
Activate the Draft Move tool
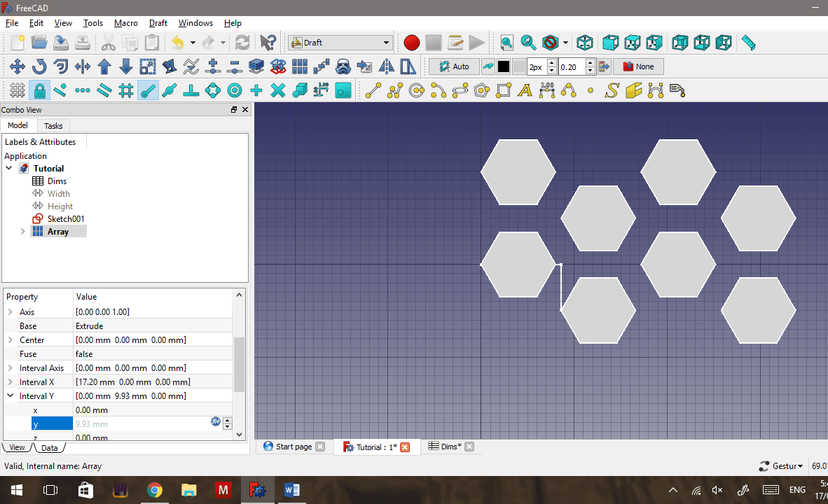[x=16, y=66]
